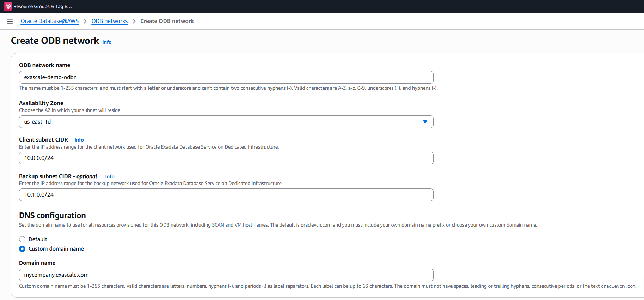Click the DNS configuration heading
Image resolution: width=644 pixels, height=300 pixels.
pos(53,215)
